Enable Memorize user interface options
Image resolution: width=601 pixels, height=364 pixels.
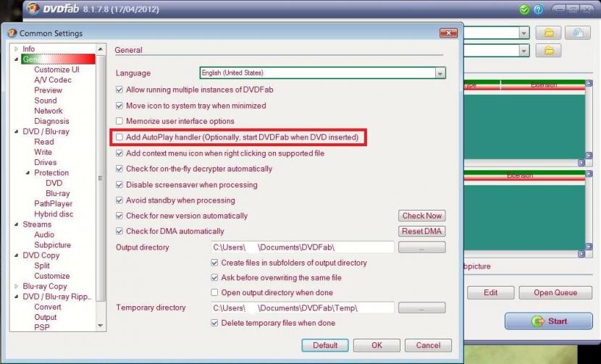pyautogui.click(x=119, y=121)
